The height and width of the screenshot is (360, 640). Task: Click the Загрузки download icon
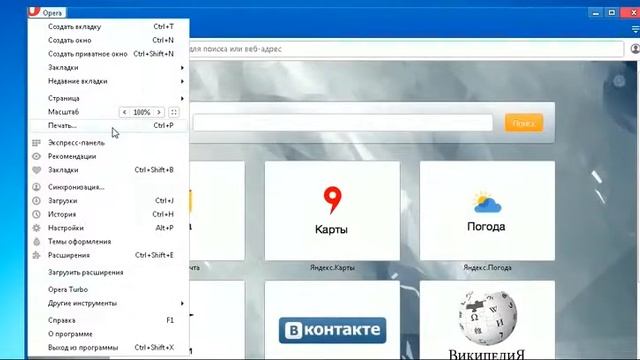click(x=36, y=201)
